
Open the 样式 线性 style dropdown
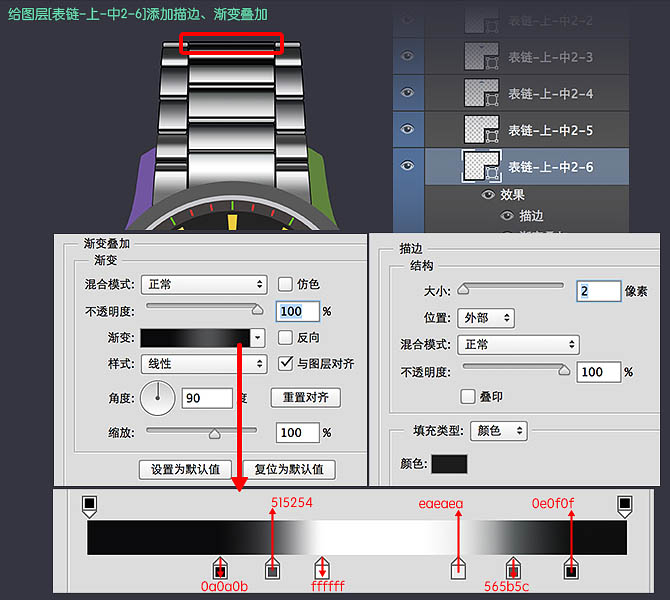[x=204, y=364]
